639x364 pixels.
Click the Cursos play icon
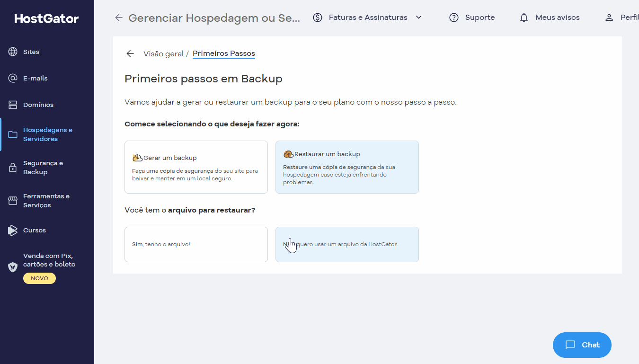point(13,231)
